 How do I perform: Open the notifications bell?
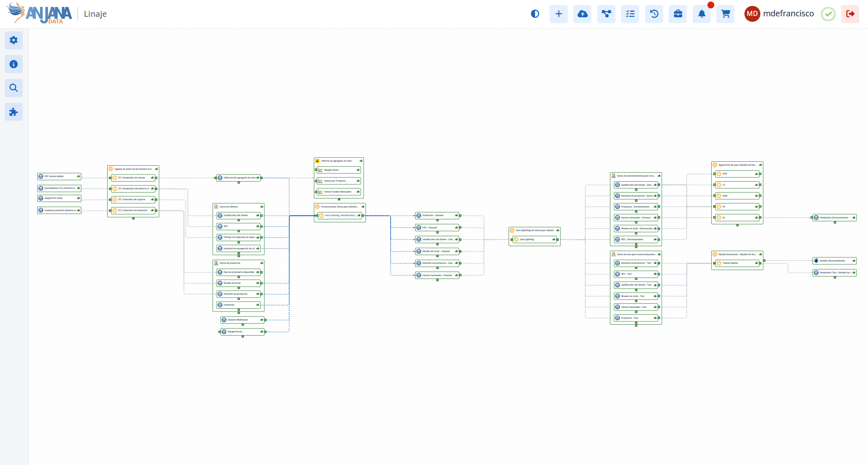pyautogui.click(x=702, y=14)
